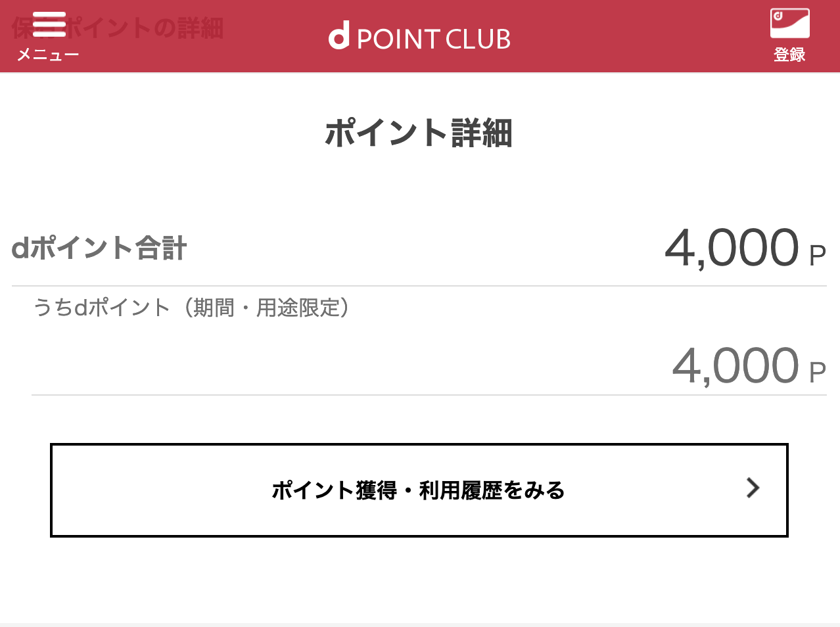
Task: Open the hamburger menu icon
Action: [49, 24]
